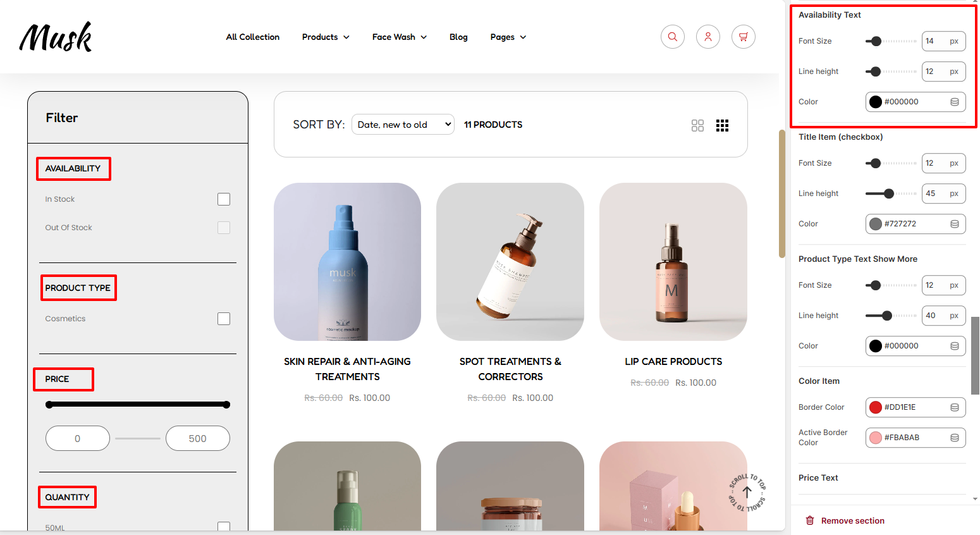980x535 pixels.
Task: Expand the Face Wash menu
Action: (400, 37)
